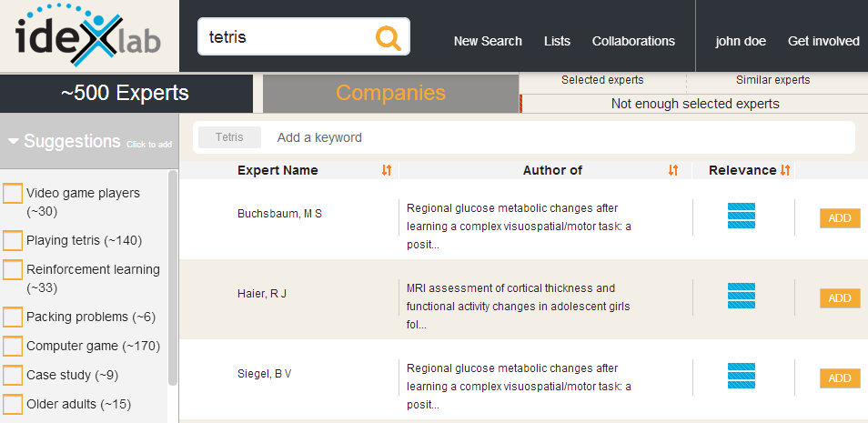Tick the Playing tetris checkbox
The height and width of the screenshot is (423, 868).
[13, 241]
